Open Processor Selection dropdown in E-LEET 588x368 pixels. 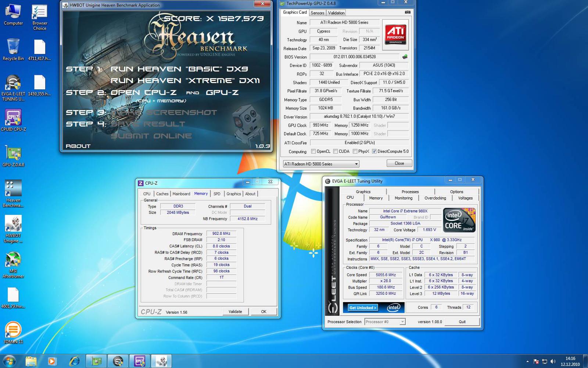point(385,322)
